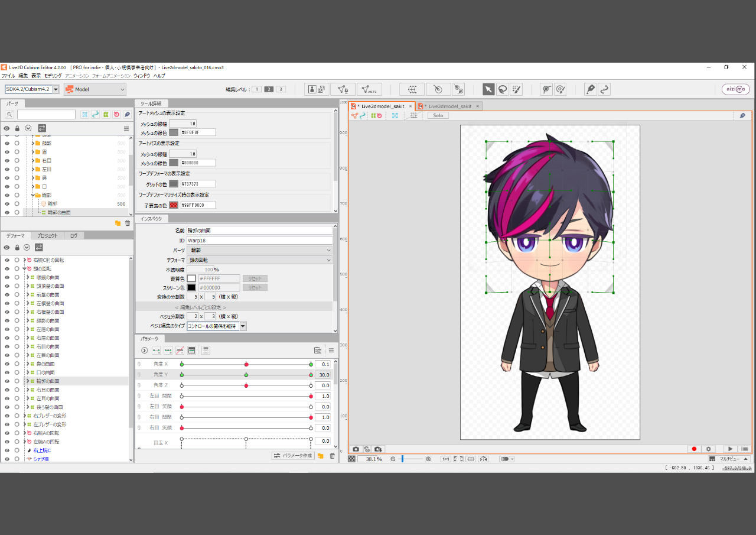Screen dimensions: 756x535
Task: Open the Model workspace dropdown
Action: (x=95, y=89)
